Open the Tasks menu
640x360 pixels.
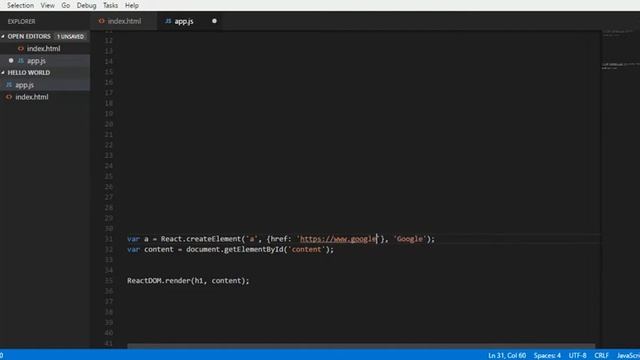tap(110, 5)
